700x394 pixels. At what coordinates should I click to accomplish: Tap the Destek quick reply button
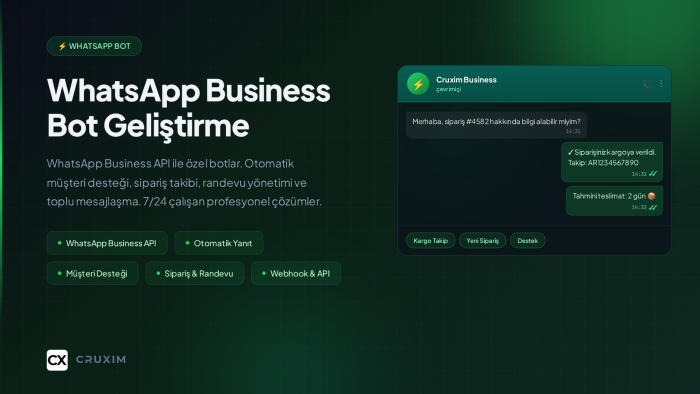coord(527,241)
